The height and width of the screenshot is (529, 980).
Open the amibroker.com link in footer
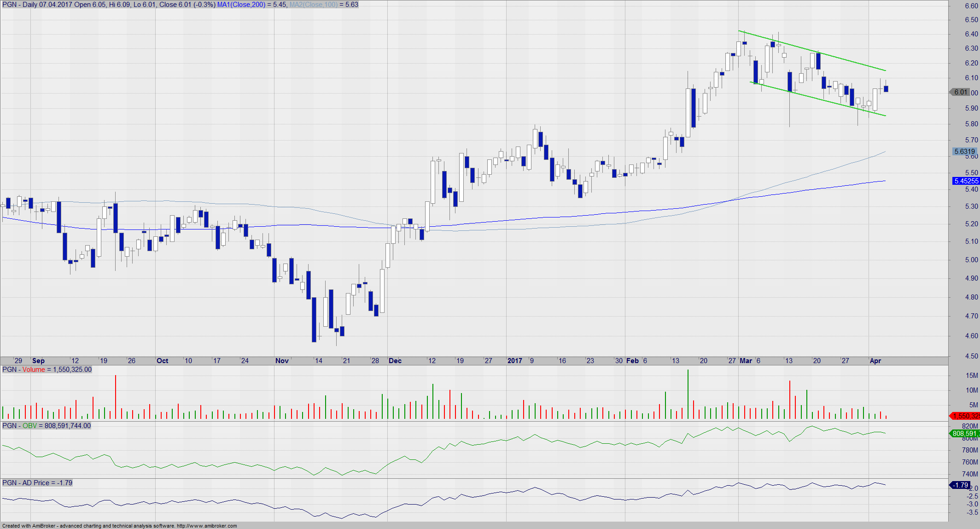click(x=207, y=526)
